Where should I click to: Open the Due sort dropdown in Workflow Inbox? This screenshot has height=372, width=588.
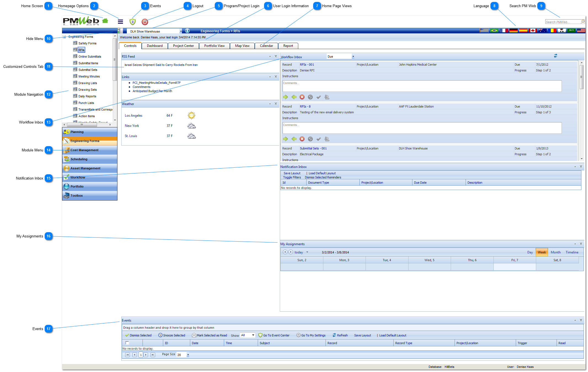pos(353,57)
